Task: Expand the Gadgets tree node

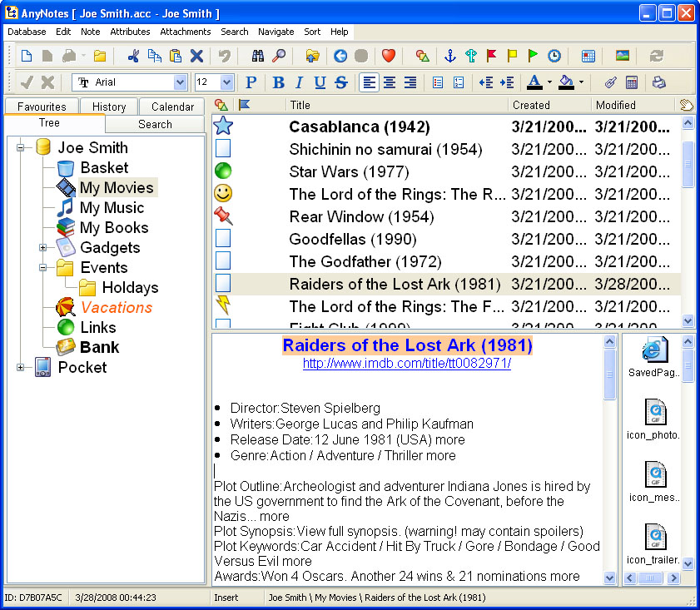Action: (x=43, y=247)
